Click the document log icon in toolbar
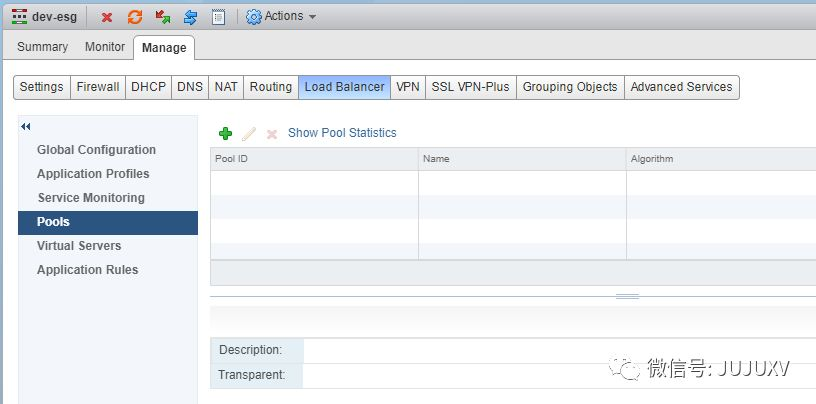Viewport: 816px width, 404px height. [219, 17]
